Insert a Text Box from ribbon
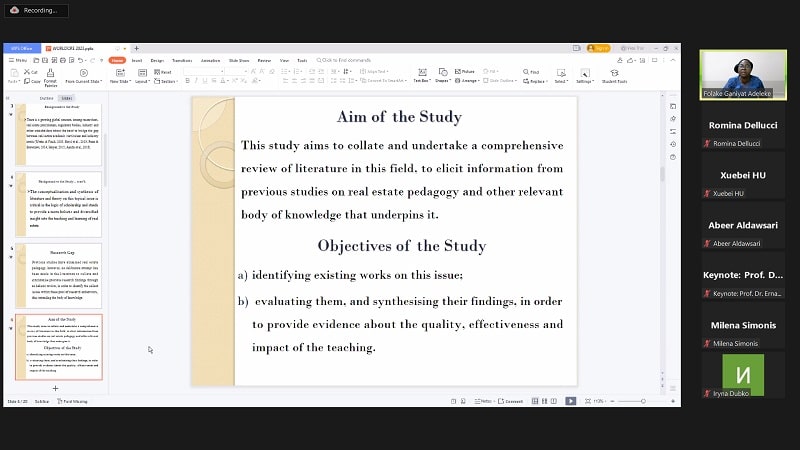This screenshot has width=800, height=450. pos(421,75)
